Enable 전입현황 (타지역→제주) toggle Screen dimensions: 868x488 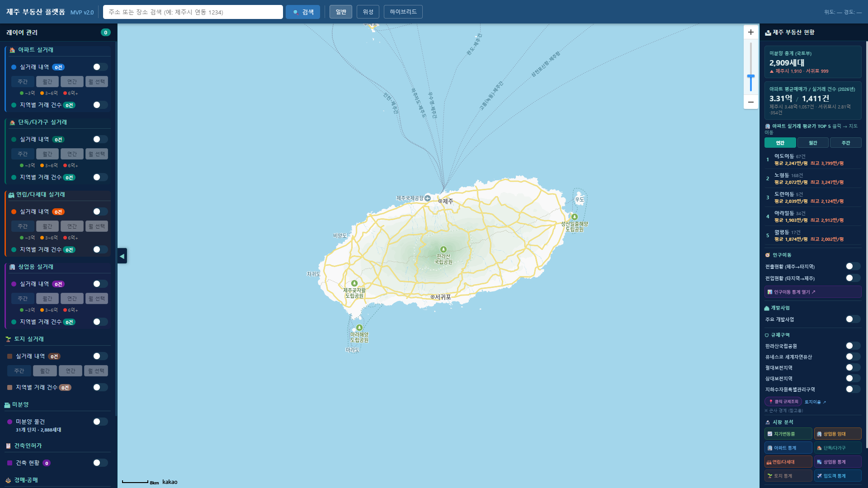coord(853,278)
